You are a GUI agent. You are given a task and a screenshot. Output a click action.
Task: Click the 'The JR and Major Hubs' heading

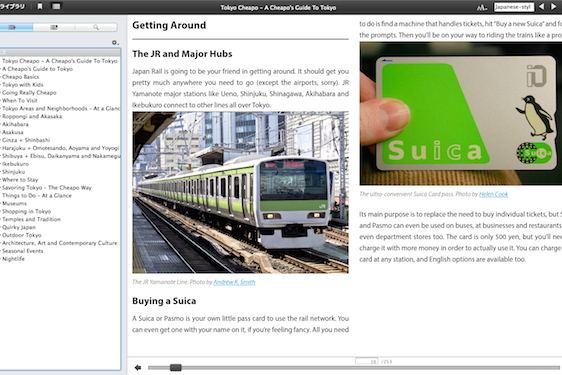click(x=182, y=54)
